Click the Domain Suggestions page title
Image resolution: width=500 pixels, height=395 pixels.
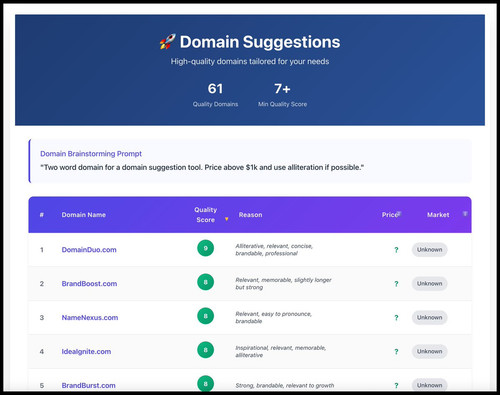260,42
